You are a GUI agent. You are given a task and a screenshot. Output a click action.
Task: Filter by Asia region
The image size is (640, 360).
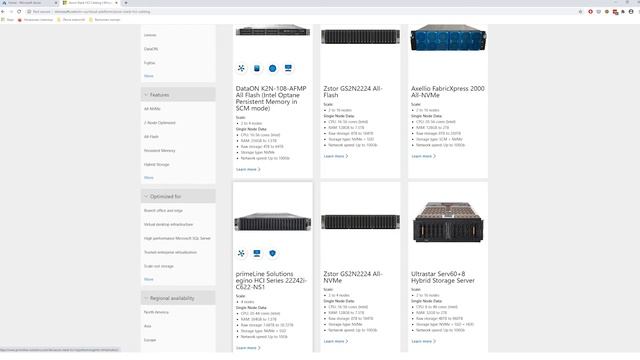[x=147, y=326]
